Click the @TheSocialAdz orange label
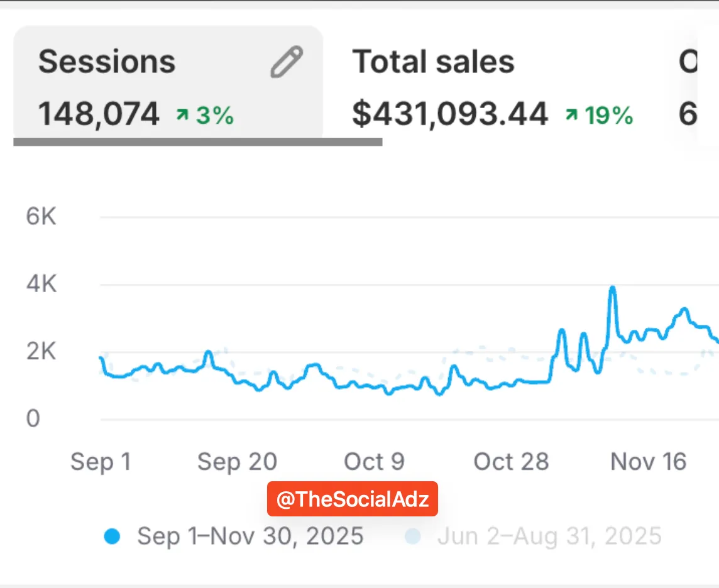 pyautogui.click(x=353, y=499)
